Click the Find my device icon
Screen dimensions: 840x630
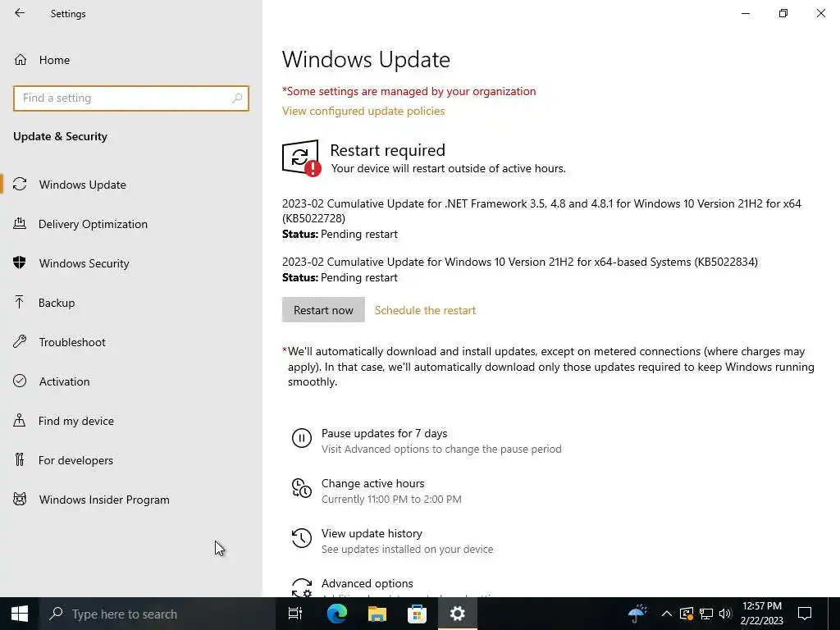(20, 421)
